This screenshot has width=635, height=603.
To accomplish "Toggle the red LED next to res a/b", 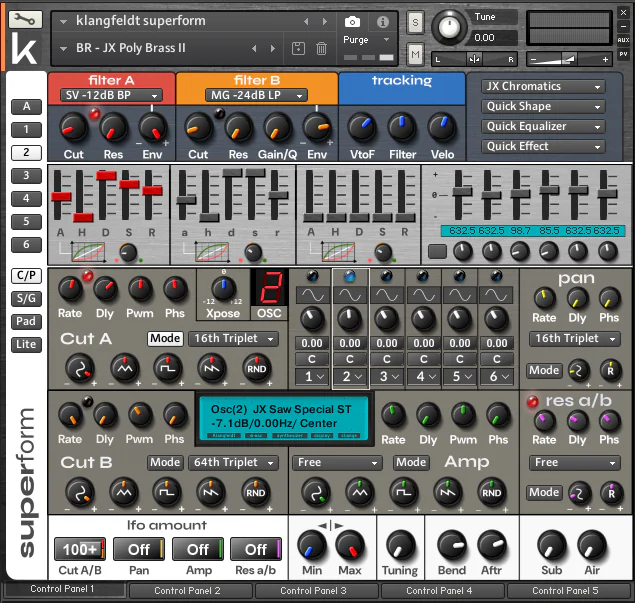I will pyautogui.click(x=533, y=401).
